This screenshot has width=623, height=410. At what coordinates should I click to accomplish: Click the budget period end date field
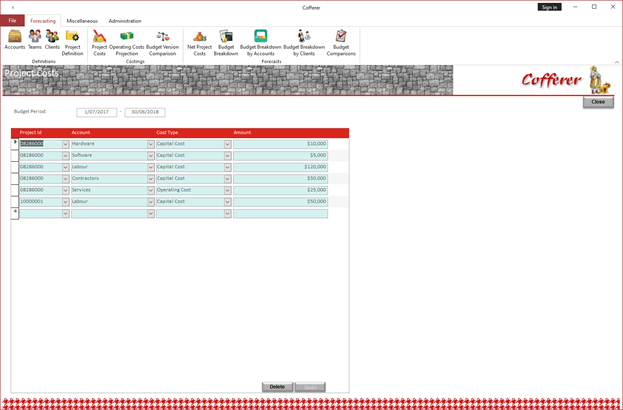coord(145,112)
